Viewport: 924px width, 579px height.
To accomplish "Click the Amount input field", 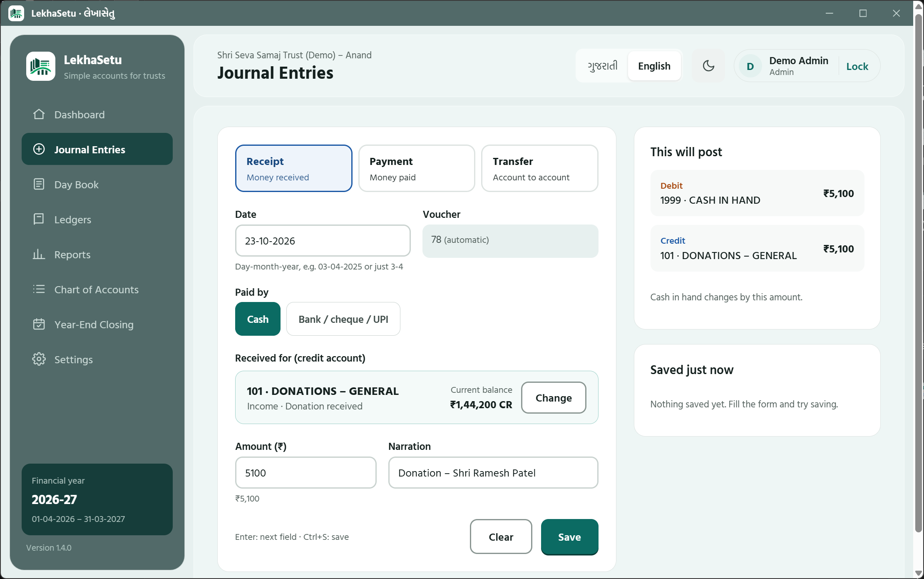I will coord(306,473).
